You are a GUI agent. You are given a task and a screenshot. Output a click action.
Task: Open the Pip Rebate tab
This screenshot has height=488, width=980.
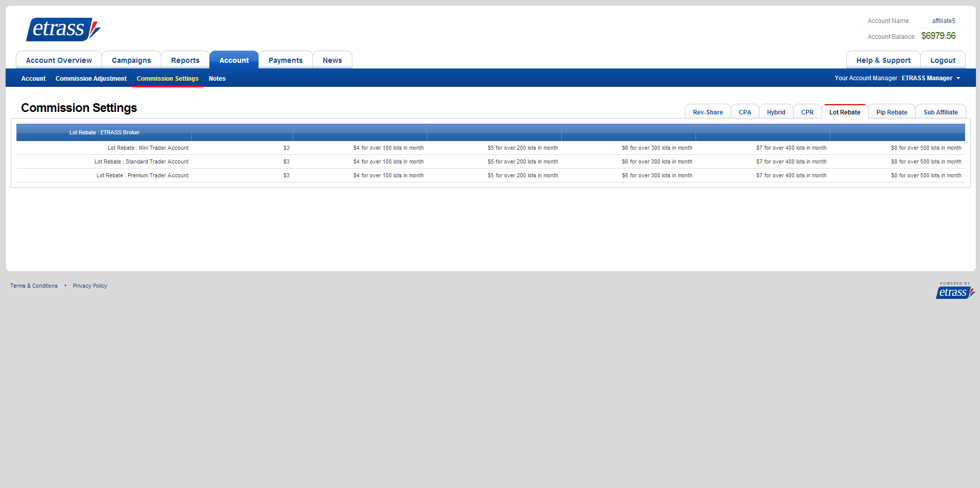click(x=891, y=112)
